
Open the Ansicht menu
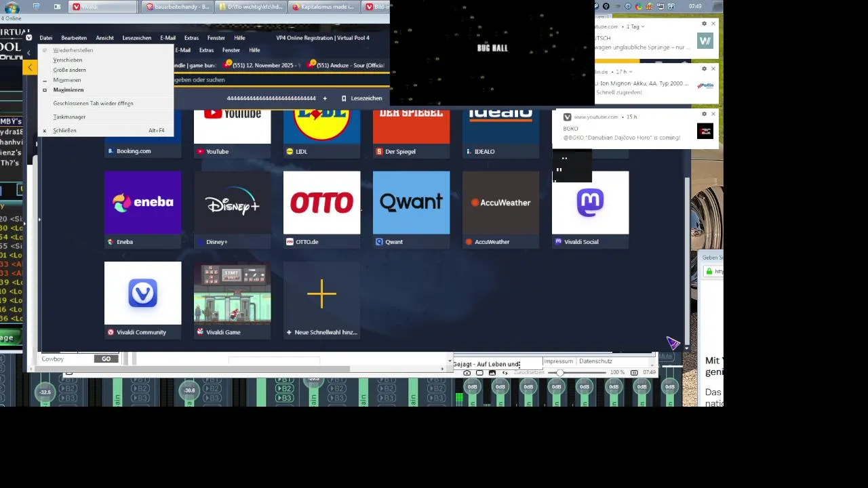(104, 38)
